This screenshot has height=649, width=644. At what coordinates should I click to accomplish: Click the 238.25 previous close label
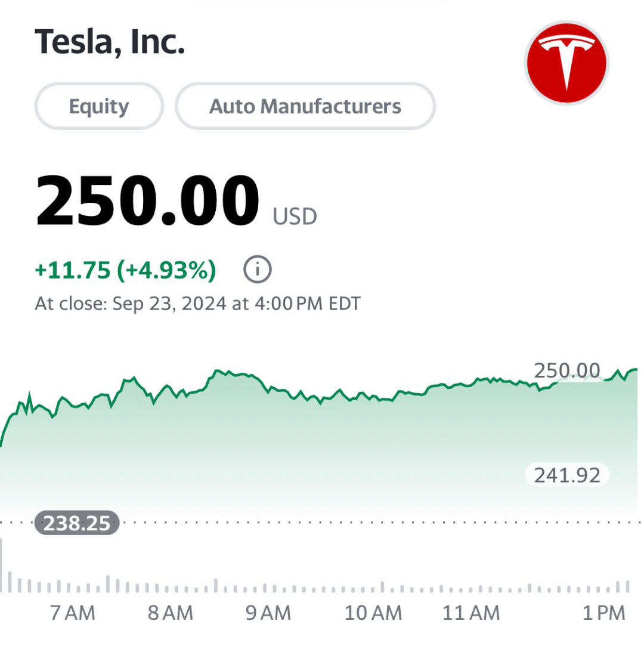click(x=77, y=523)
